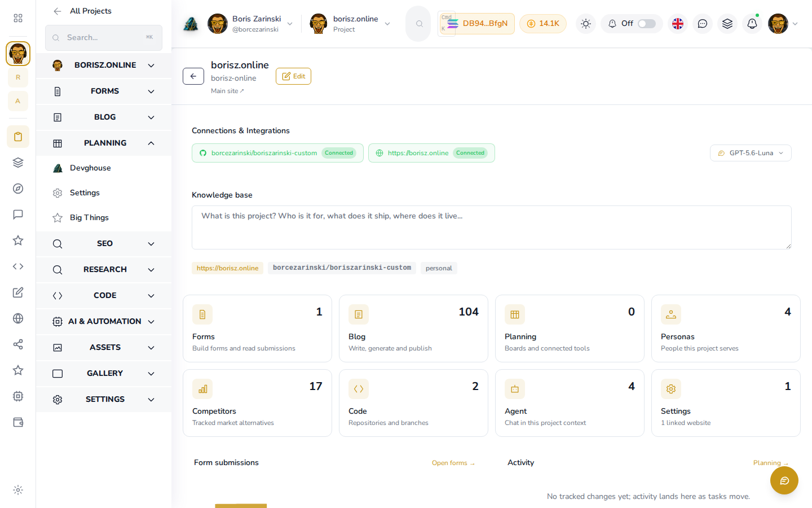This screenshot has height=508, width=812.
Task: Expand the FORMS sidebar section
Action: pos(104,91)
